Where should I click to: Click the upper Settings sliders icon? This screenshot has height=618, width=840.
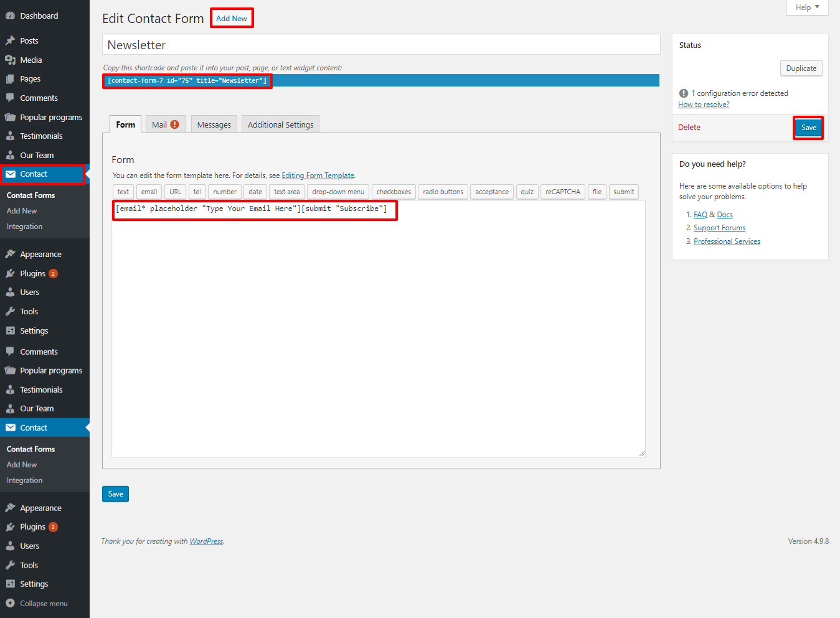point(10,331)
